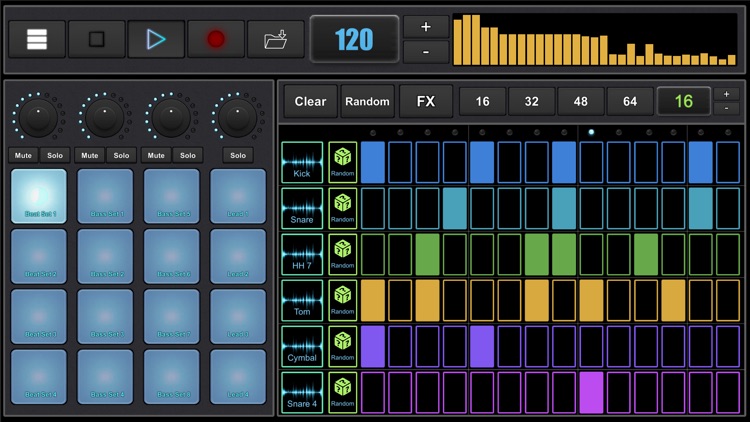Solo the Beat Set column
Image resolution: width=750 pixels, height=422 pixels.
pyautogui.click(x=55, y=155)
